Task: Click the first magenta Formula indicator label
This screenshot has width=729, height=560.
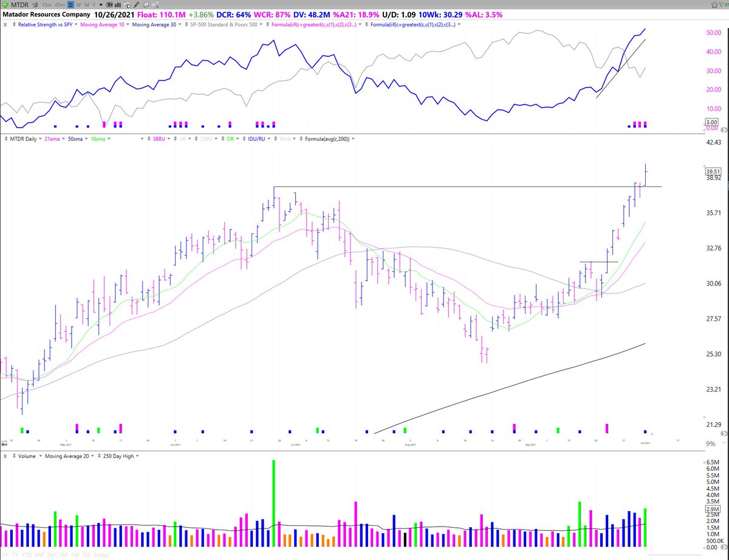Action: (x=313, y=24)
